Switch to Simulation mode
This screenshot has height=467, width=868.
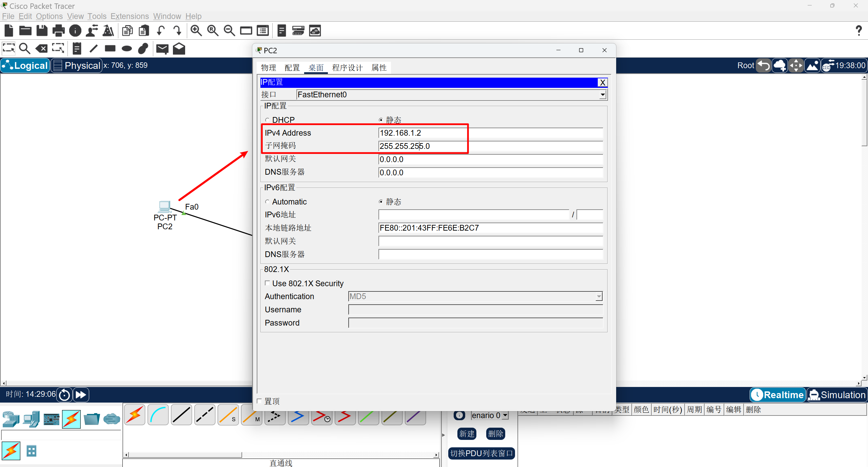click(837, 395)
